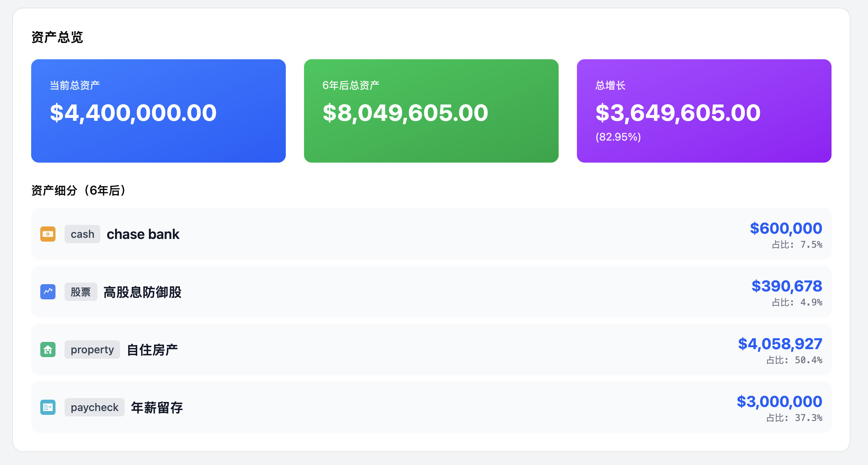Select the purple 总增长 summary card
This screenshot has width=868, height=465.
(x=704, y=111)
